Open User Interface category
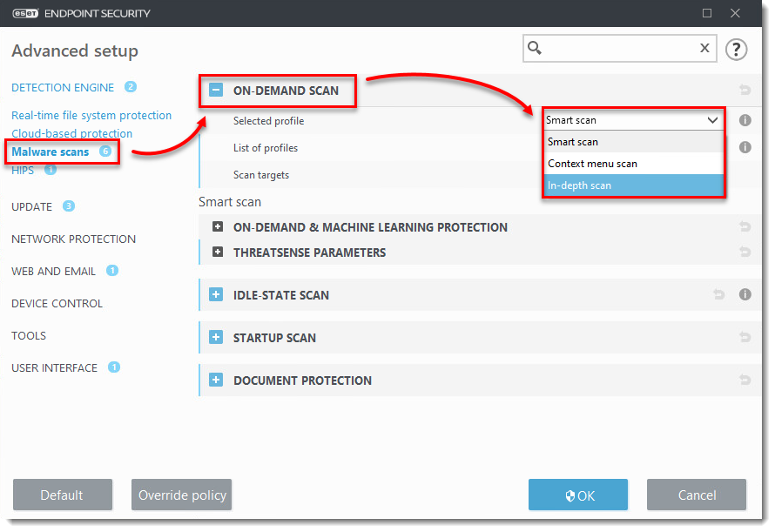The height and width of the screenshot is (532, 775). [54, 367]
